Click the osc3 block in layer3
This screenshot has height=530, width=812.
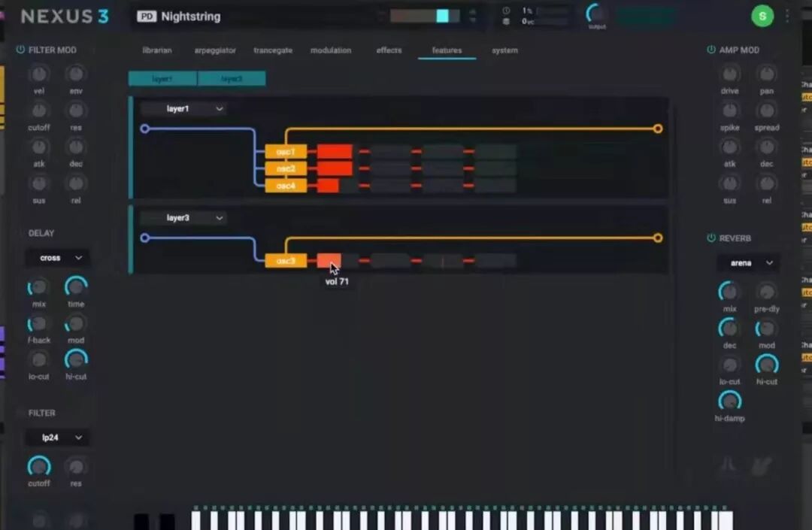coord(286,261)
